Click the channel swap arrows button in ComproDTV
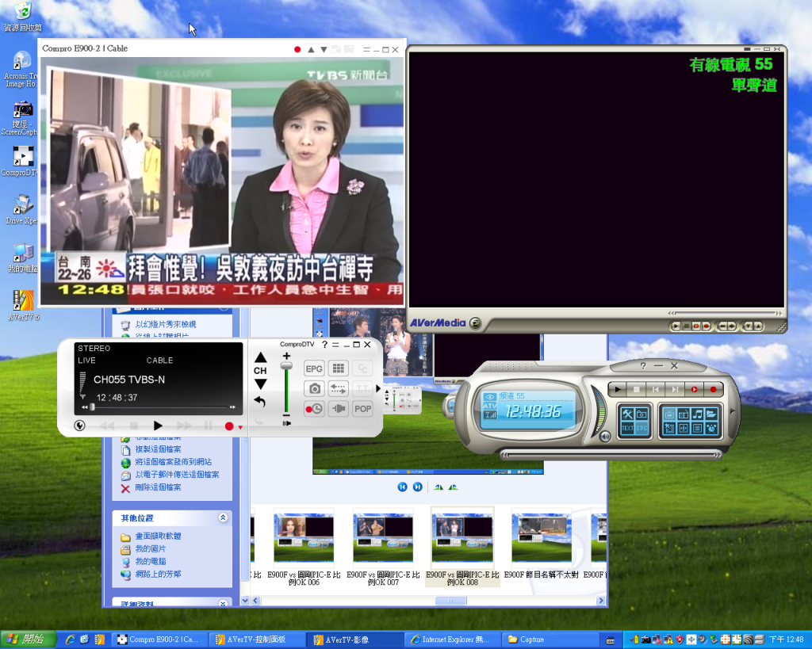The width and height of the screenshot is (812, 649). (338, 388)
